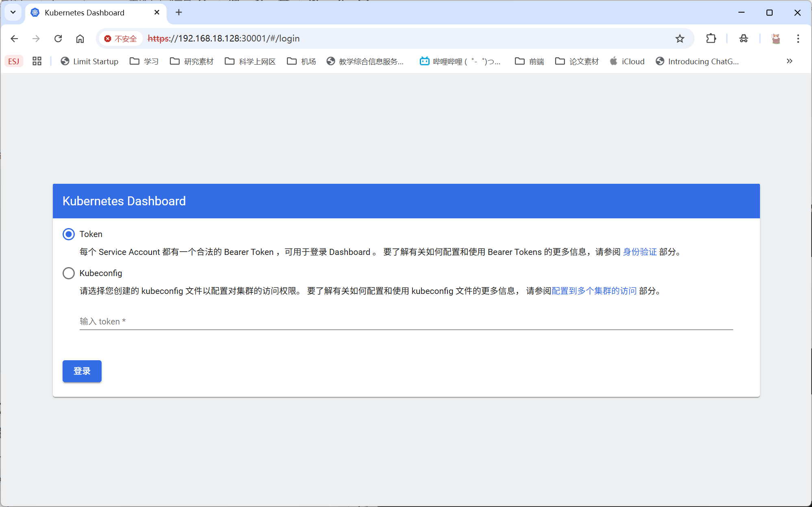
Task: Open Chrome three-dot menu
Action: point(798,39)
